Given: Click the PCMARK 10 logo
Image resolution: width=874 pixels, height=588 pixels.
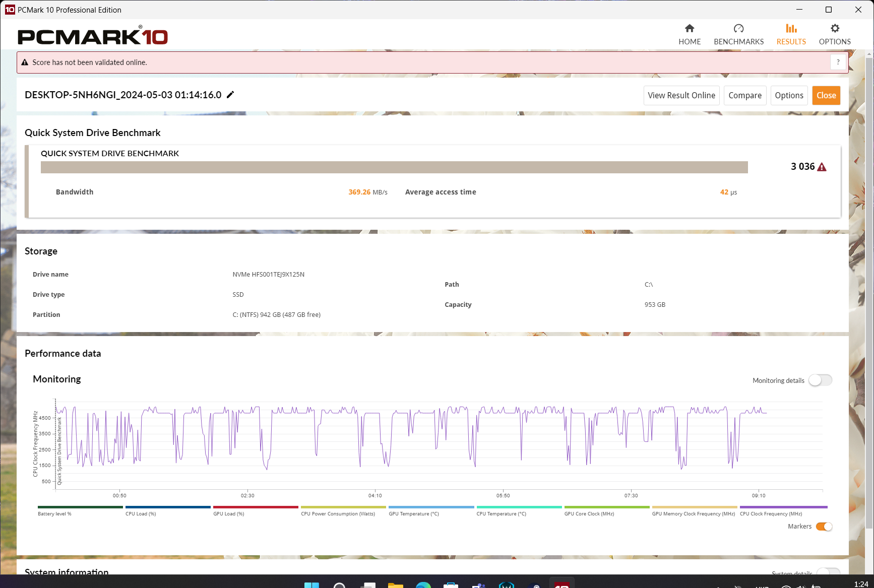Looking at the screenshot, I should tap(92, 35).
